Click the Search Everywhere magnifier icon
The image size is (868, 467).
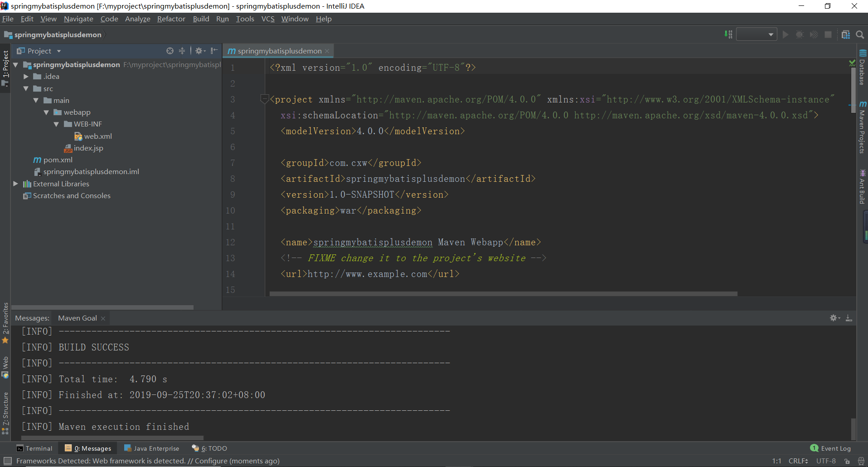[860, 34]
